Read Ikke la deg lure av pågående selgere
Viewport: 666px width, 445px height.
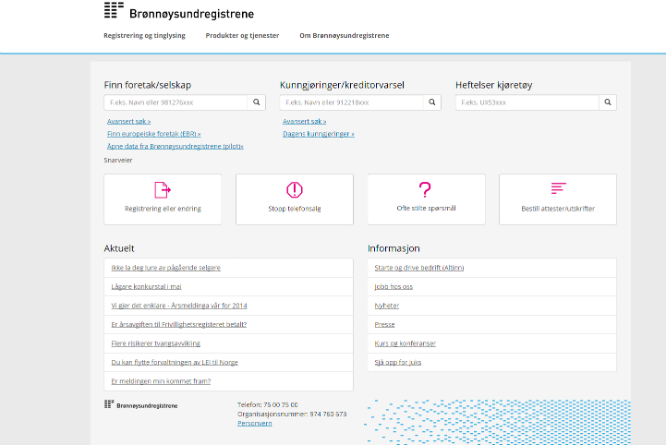click(x=166, y=268)
